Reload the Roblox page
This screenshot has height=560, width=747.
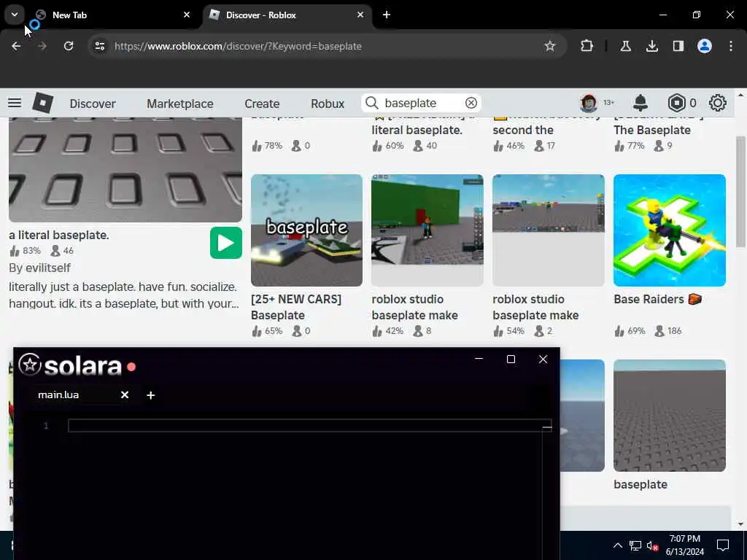(69, 46)
